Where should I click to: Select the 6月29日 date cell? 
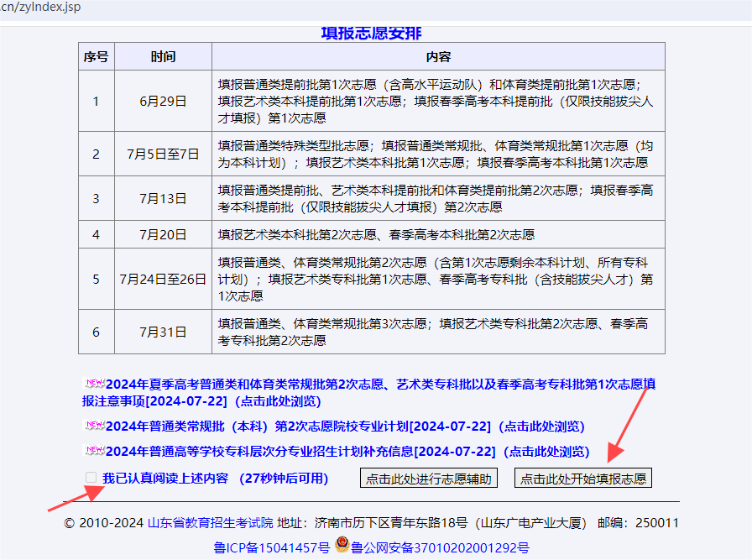pyautogui.click(x=163, y=102)
